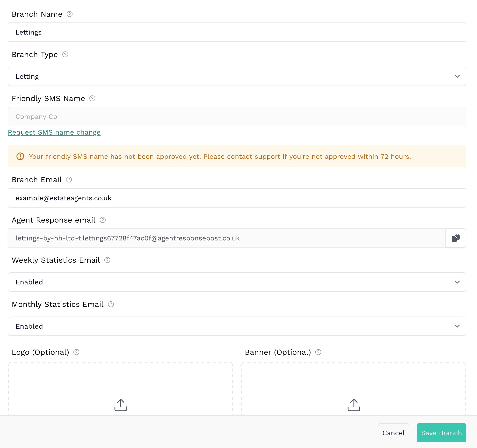Click help icon beside Logo (Optional)
Screen dimensions: 477x448
[76, 352]
